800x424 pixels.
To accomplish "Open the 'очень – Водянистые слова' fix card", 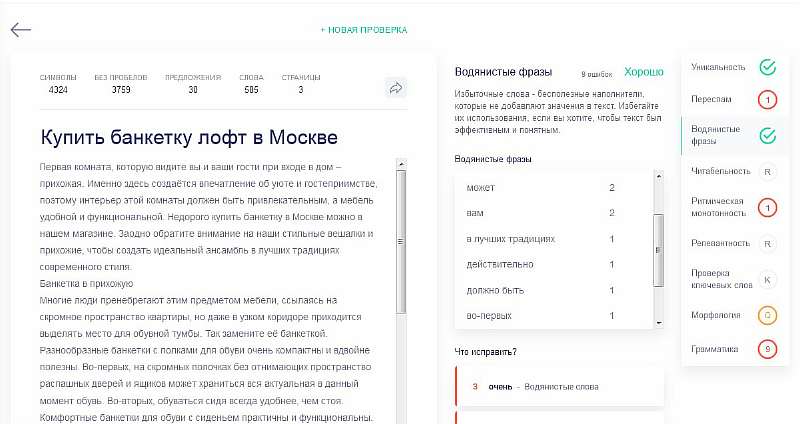I will point(559,387).
